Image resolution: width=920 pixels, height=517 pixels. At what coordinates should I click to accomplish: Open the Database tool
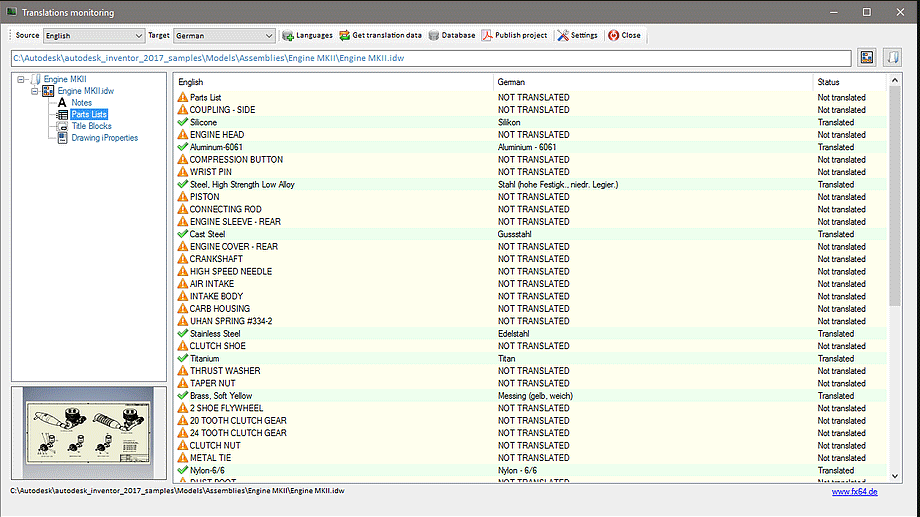coord(452,35)
